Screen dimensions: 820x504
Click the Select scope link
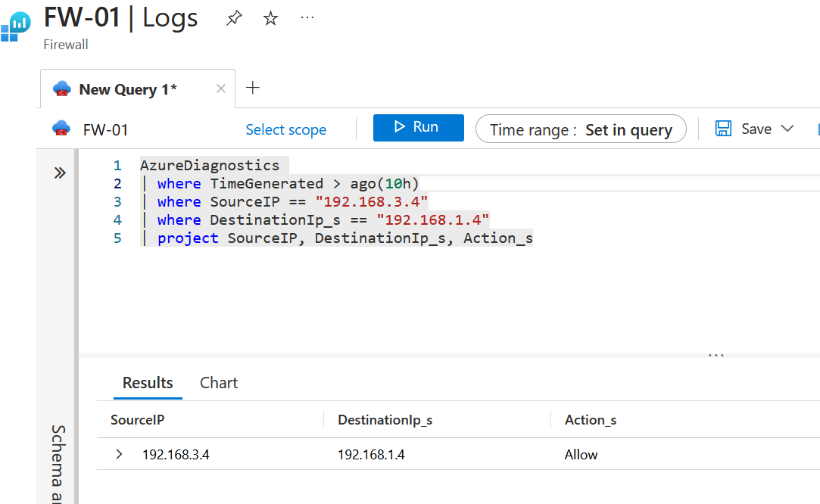click(285, 129)
